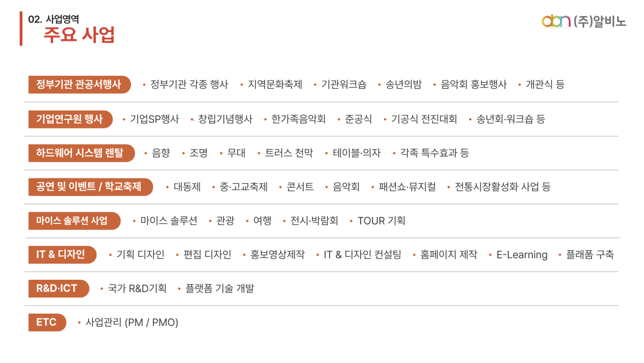The image size is (644, 363).
Task: Select the 정부기관 관공서행사 category label
Action: coord(79,84)
